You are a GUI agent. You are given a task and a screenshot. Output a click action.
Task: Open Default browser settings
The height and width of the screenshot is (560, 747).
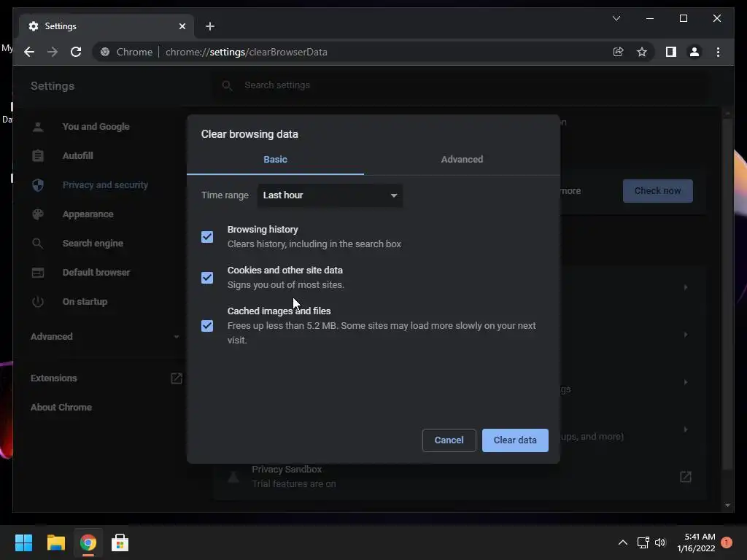point(96,273)
